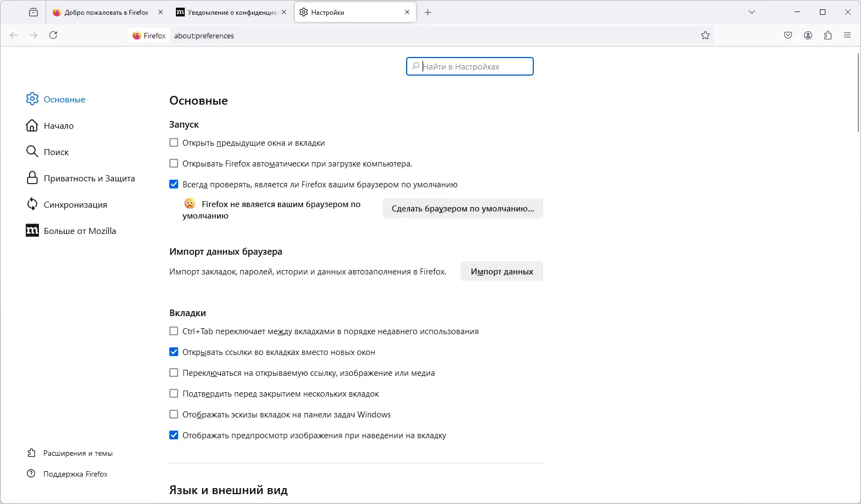861x504 pixels.
Task: Open the recent browsing view icon
Action: [33, 12]
